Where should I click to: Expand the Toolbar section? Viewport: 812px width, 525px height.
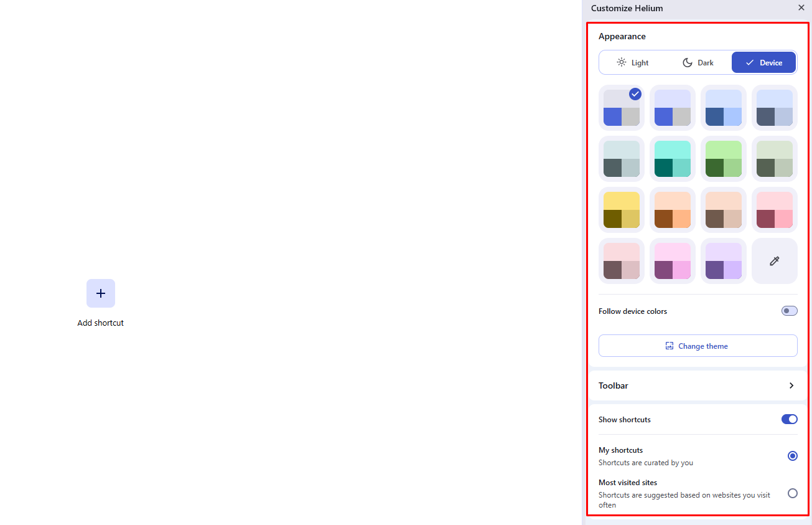(791, 385)
